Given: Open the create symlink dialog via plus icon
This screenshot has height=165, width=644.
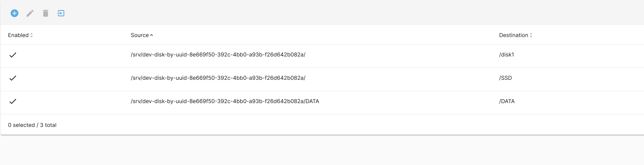Looking at the screenshot, I should coord(14,13).
